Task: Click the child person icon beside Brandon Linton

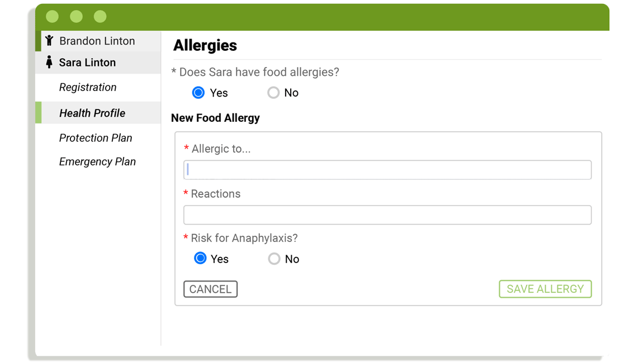Action: point(49,40)
